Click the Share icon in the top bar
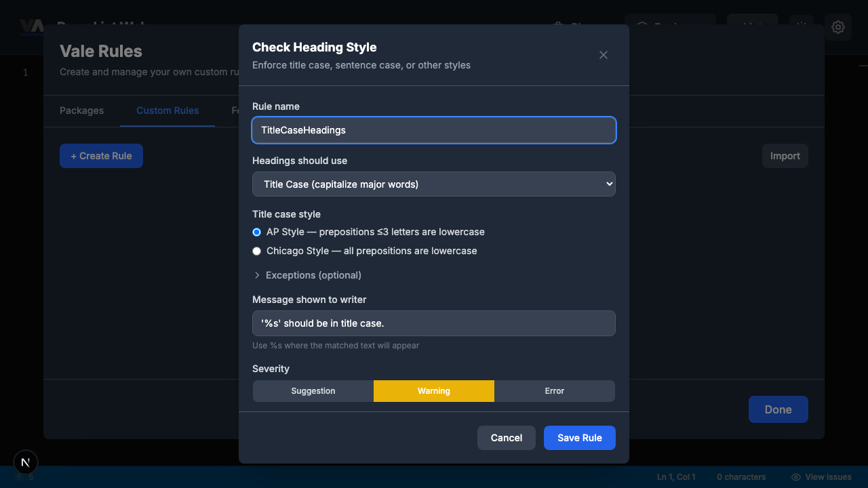Screen dimensions: 868x488 point(557,26)
